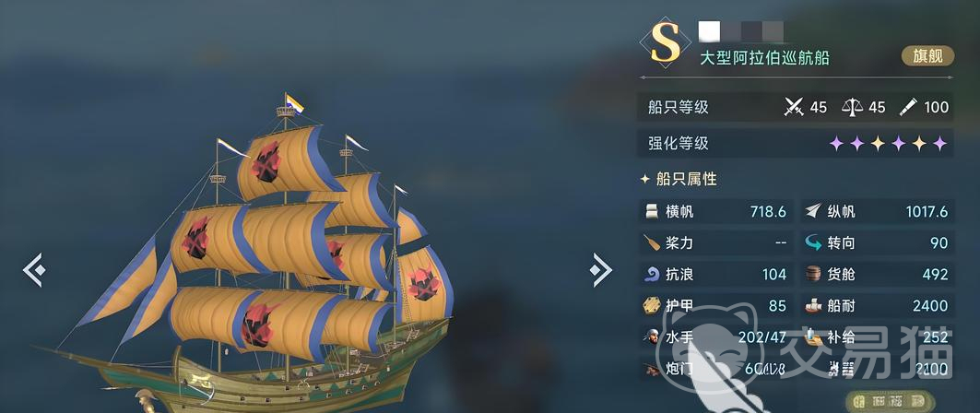This screenshot has height=413, width=980.
Task: Click the 旗舰 flagship badge
Action: pos(927,56)
